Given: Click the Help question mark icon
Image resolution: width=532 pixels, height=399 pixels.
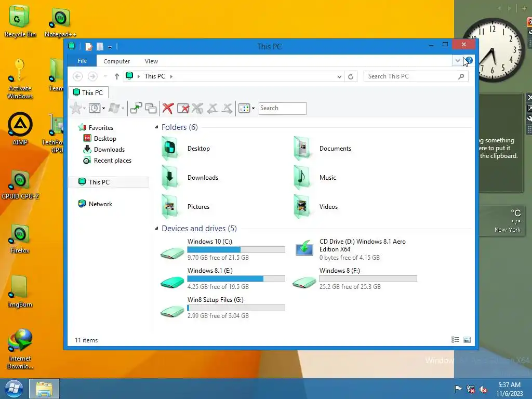Looking at the screenshot, I should pyautogui.click(x=469, y=61).
